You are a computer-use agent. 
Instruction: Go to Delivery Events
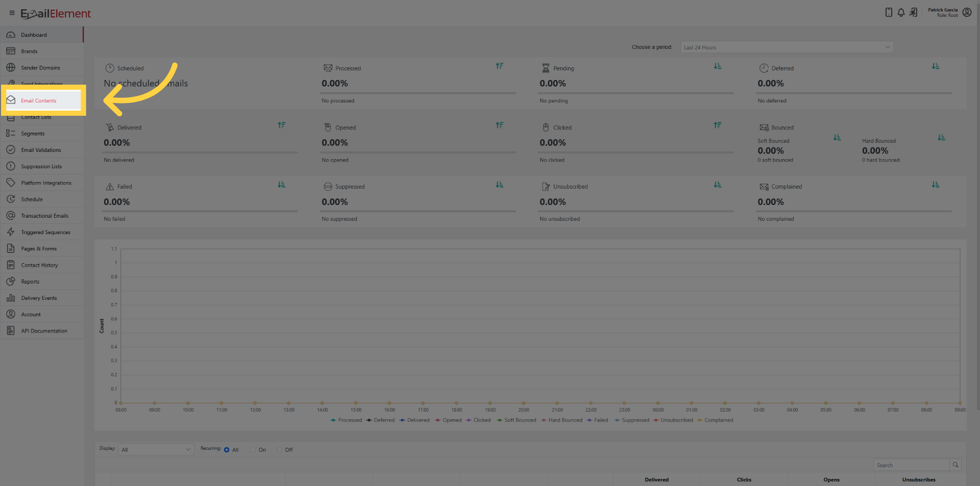(x=42, y=298)
